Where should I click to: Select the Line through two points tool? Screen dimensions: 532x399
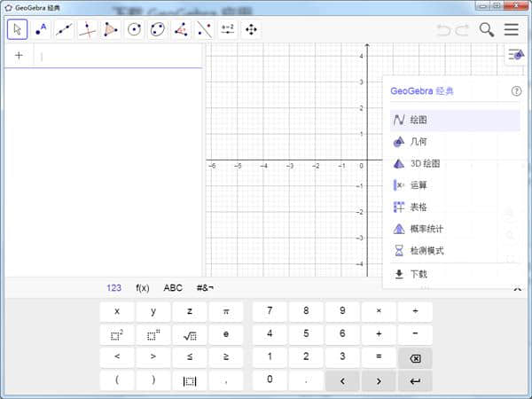[x=64, y=29]
